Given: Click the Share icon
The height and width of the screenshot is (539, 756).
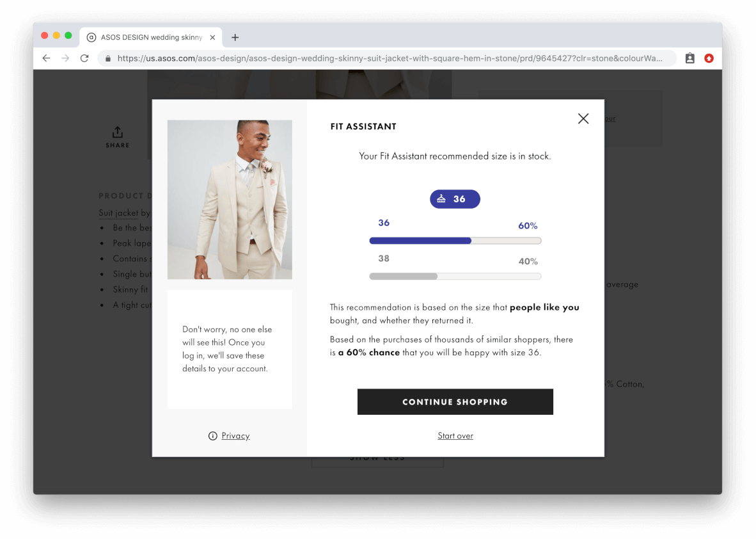Looking at the screenshot, I should (118, 133).
